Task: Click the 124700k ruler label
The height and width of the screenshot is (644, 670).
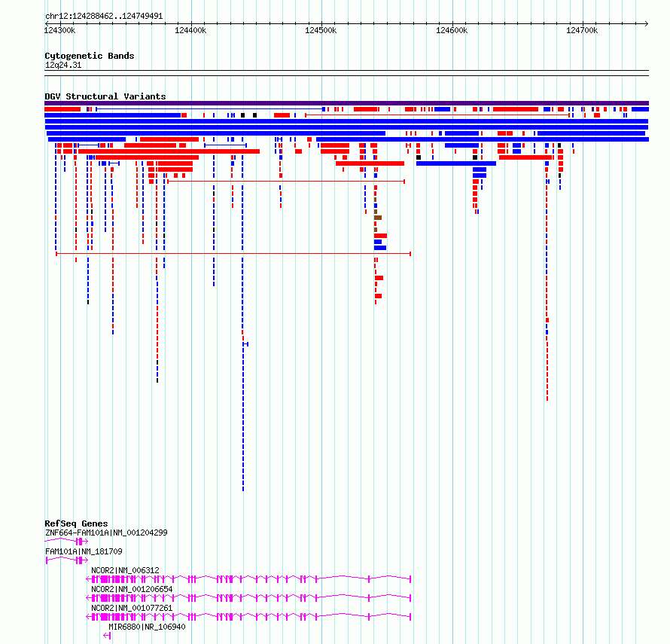Action: [582, 30]
